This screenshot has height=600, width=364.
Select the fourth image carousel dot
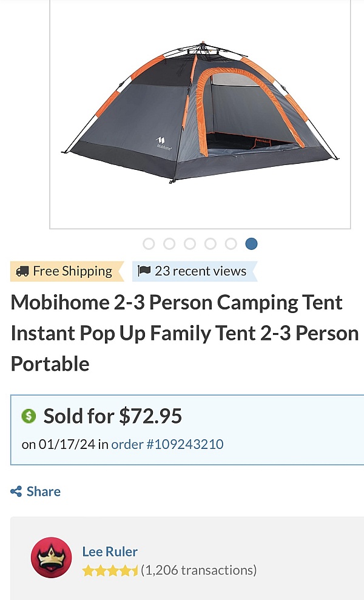(x=211, y=244)
